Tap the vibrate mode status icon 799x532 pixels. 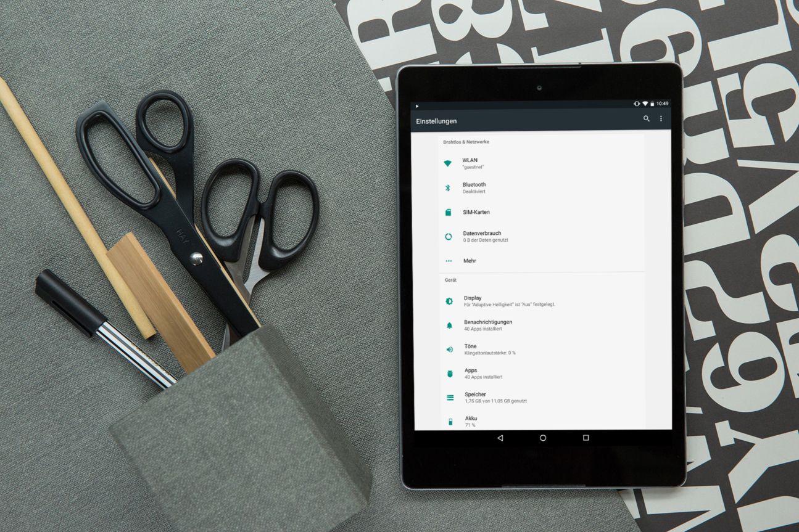637,104
